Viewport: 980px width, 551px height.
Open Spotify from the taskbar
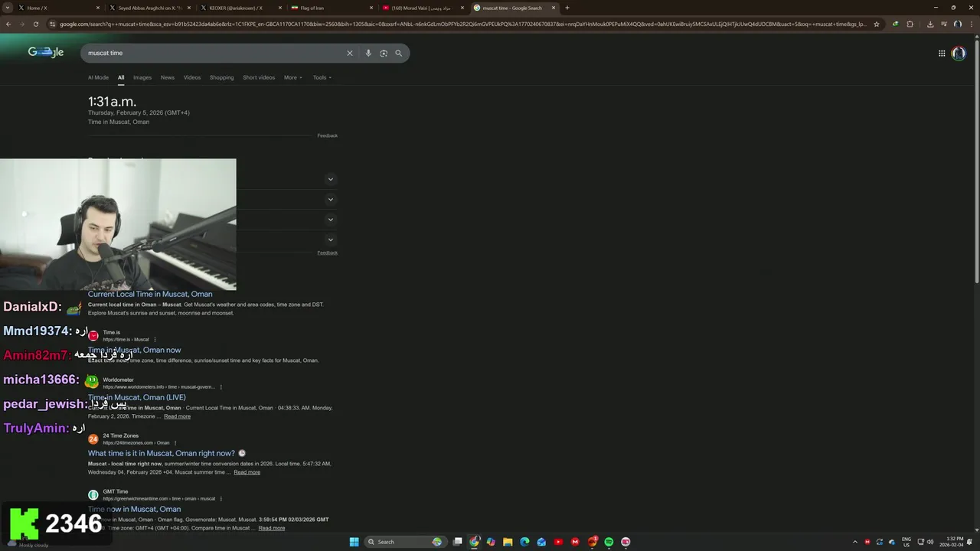pyautogui.click(x=609, y=542)
